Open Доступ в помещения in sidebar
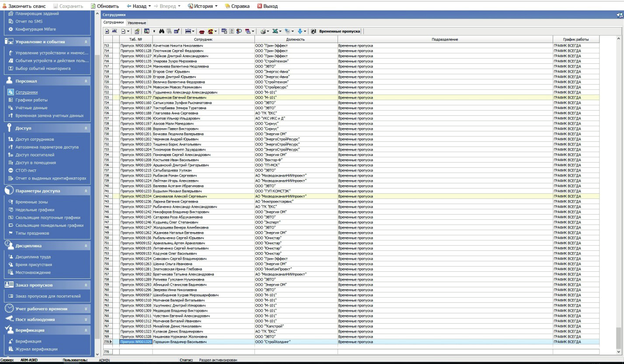Screen dimensions: 624x364 [35, 163]
